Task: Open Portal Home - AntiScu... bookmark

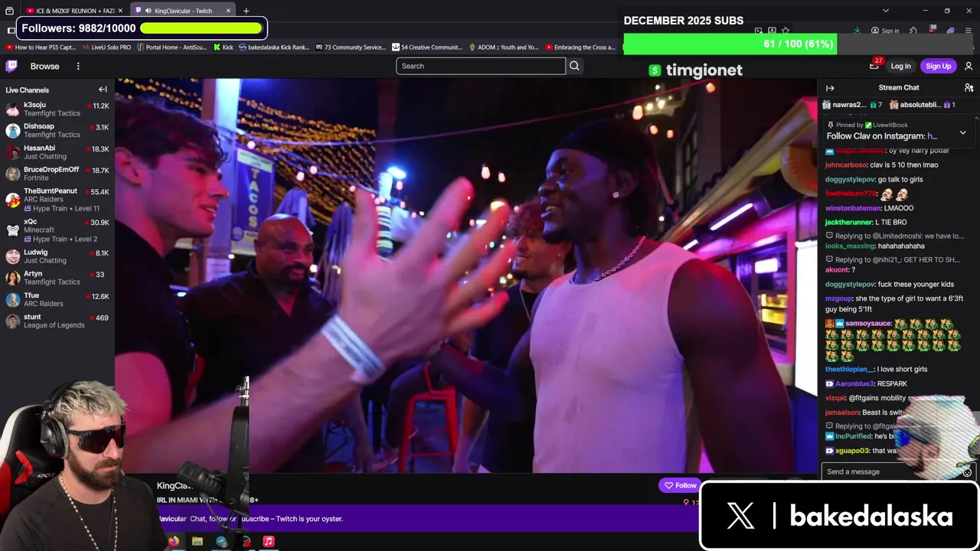Action: pyautogui.click(x=171, y=47)
